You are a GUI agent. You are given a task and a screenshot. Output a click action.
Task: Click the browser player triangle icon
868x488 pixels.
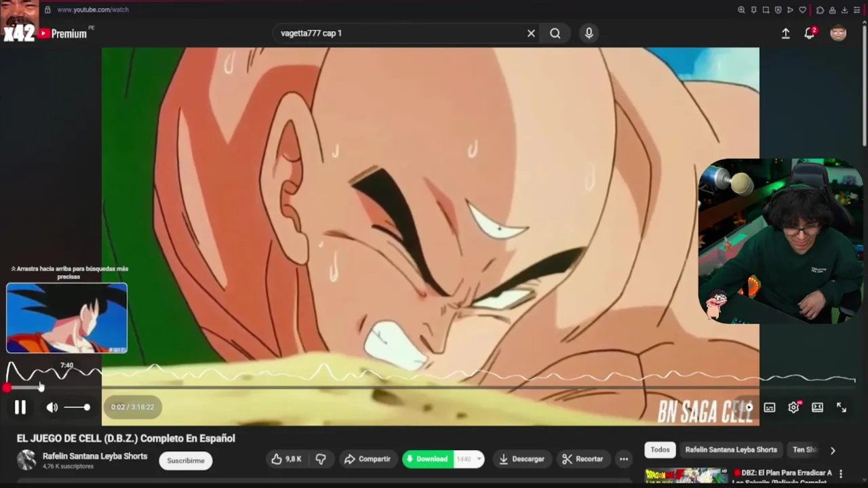790,10
